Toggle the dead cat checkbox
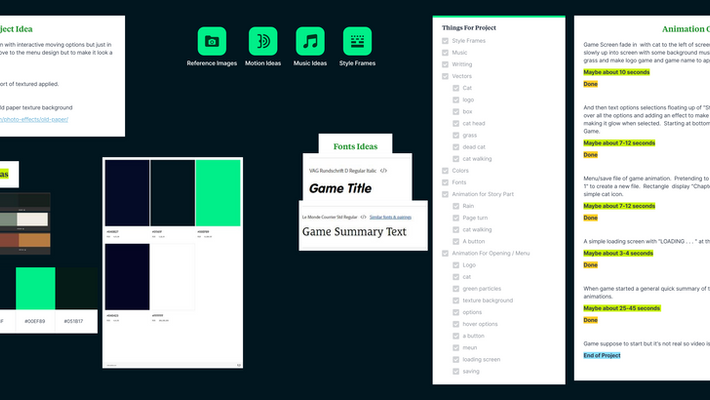The width and height of the screenshot is (710, 400). point(456,147)
